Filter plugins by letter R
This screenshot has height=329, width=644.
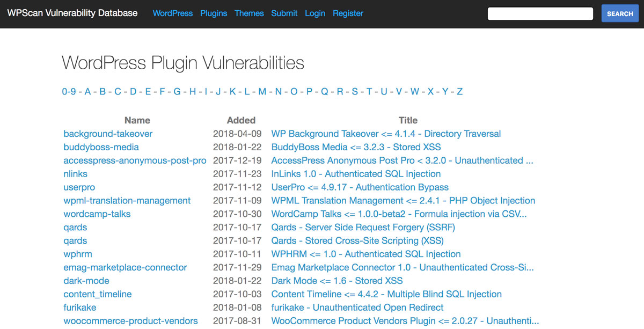click(x=340, y=92)
